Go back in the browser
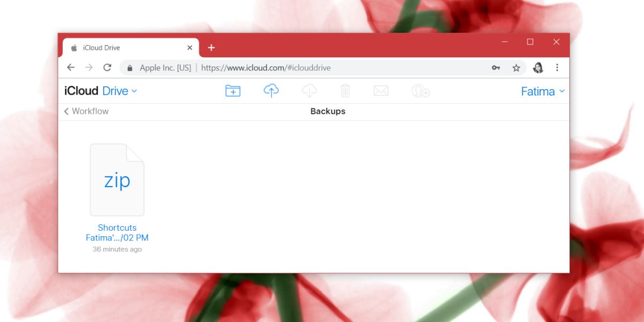This screenshot has width=644, height=322. click(x=71, y=68)
